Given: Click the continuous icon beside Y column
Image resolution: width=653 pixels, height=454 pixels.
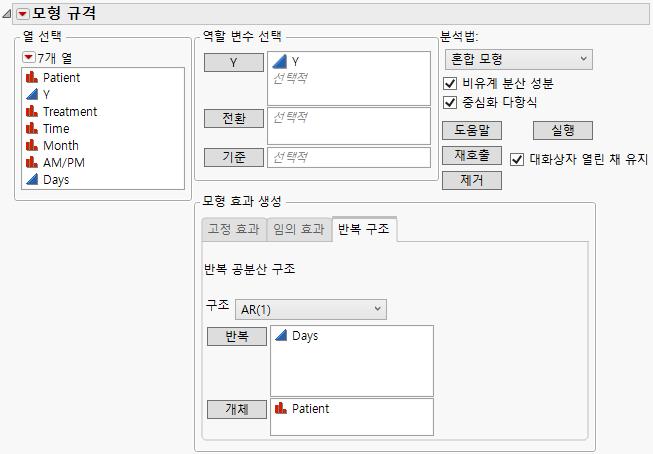Looking at the screenshot, I should (x=32, y=94).
